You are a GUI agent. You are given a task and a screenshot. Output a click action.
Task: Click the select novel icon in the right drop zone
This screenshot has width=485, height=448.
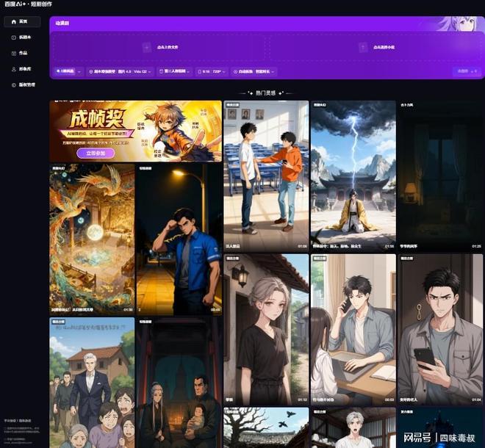pos(363,47)
